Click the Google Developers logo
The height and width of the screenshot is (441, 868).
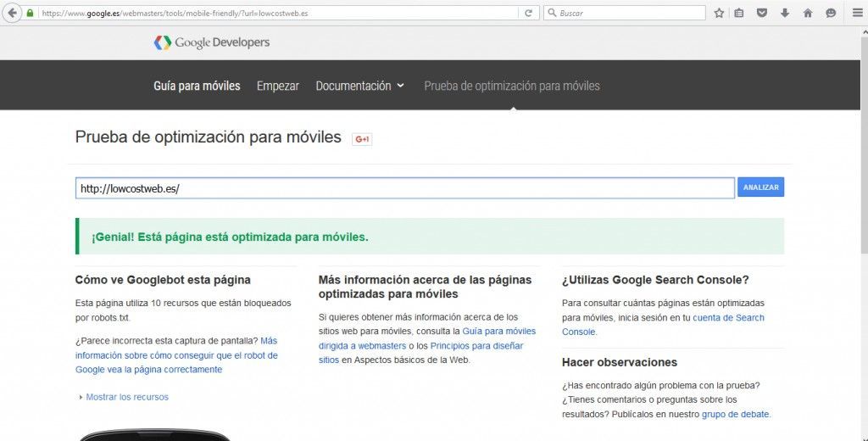(x=211, y=42)
